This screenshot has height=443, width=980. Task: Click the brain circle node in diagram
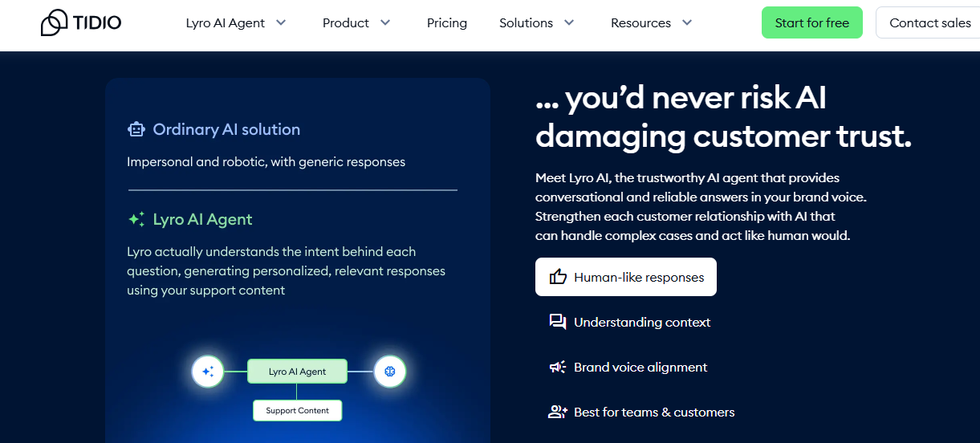tap(390, 372)
